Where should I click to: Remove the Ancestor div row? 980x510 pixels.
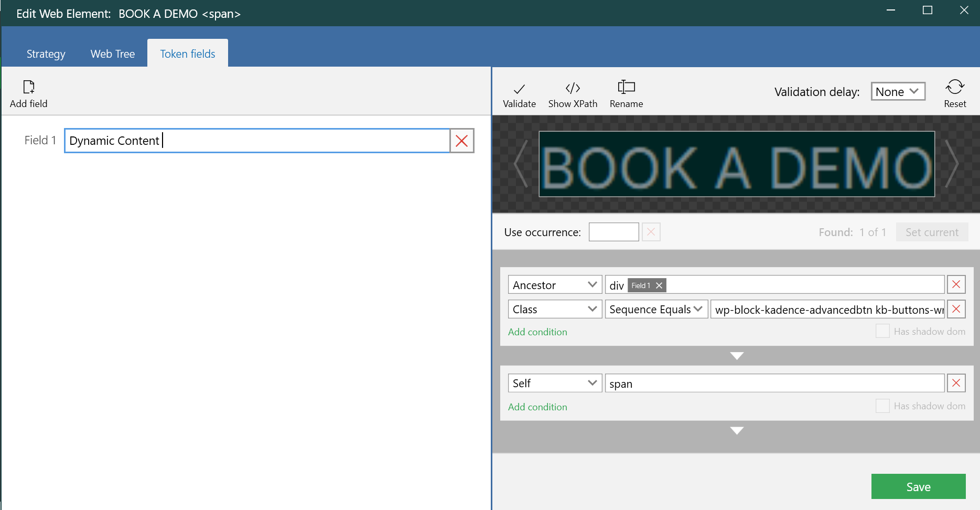pyautogui.click(x=956, y=284)
